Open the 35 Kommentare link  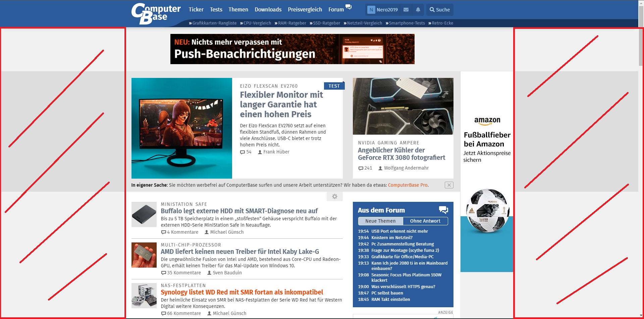coord(181,273)
